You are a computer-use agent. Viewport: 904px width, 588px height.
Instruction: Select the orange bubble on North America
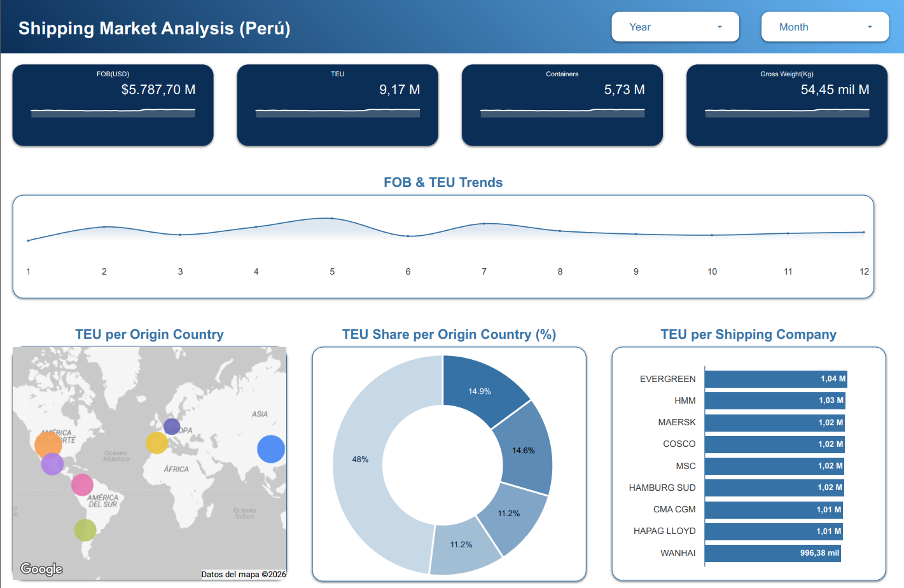click(x=48, y=444)
